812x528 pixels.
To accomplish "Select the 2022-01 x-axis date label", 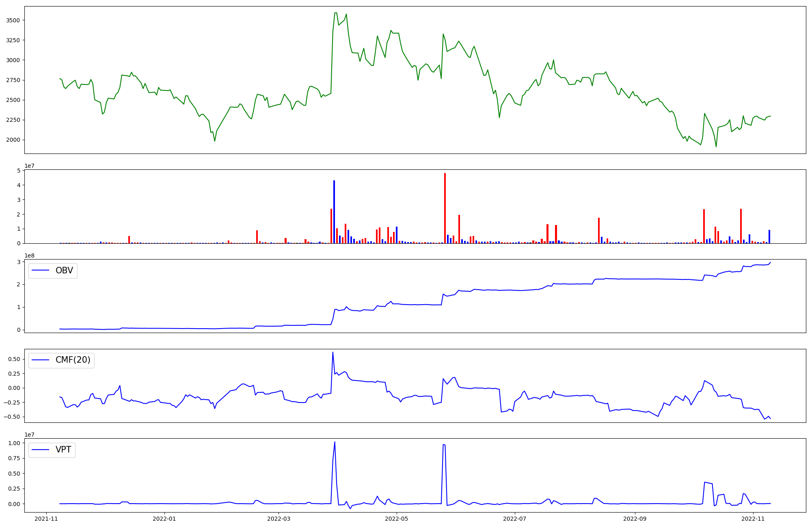I will [x=164, y=519].
